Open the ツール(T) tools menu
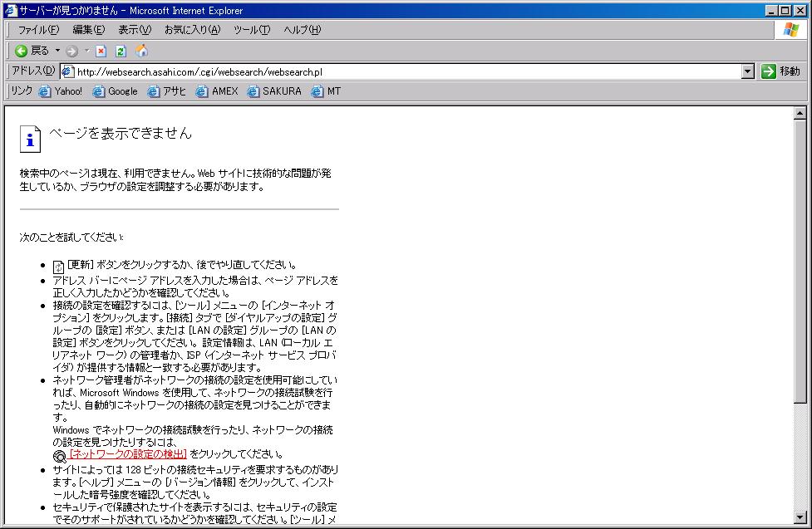Screen dimensions: 812x529 (252, 30)
